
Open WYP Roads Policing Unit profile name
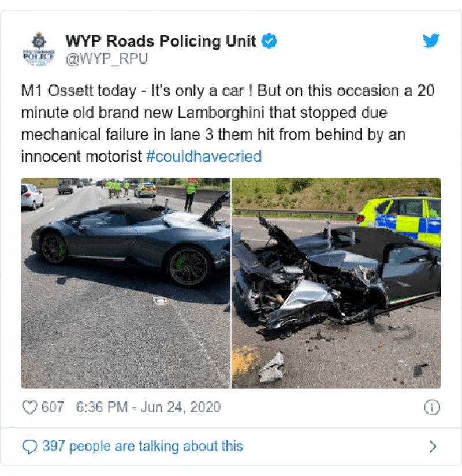coord(161,41)
